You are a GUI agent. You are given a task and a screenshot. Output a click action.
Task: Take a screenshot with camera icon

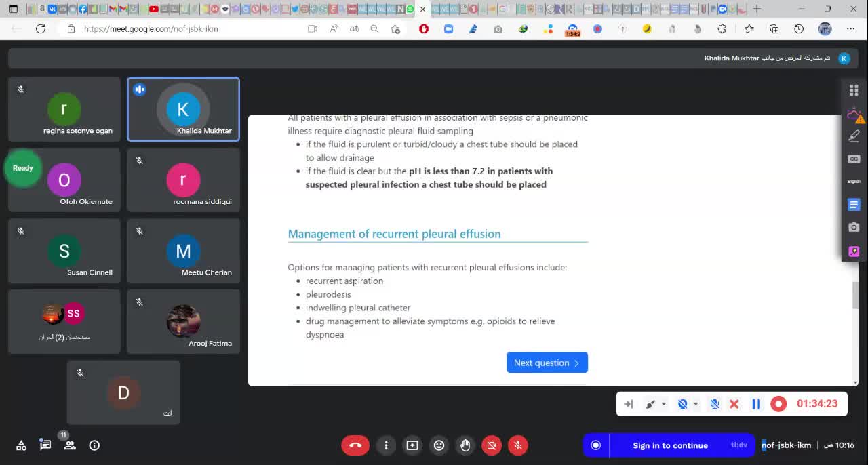[x=854, y=228]
